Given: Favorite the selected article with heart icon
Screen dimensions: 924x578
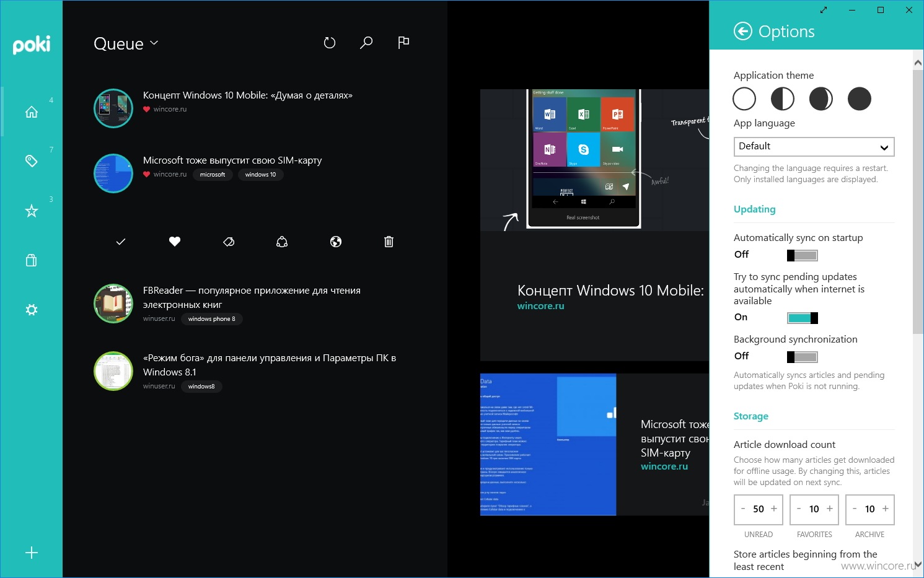Looking at the screenshot, I should (x=175, y=242).
